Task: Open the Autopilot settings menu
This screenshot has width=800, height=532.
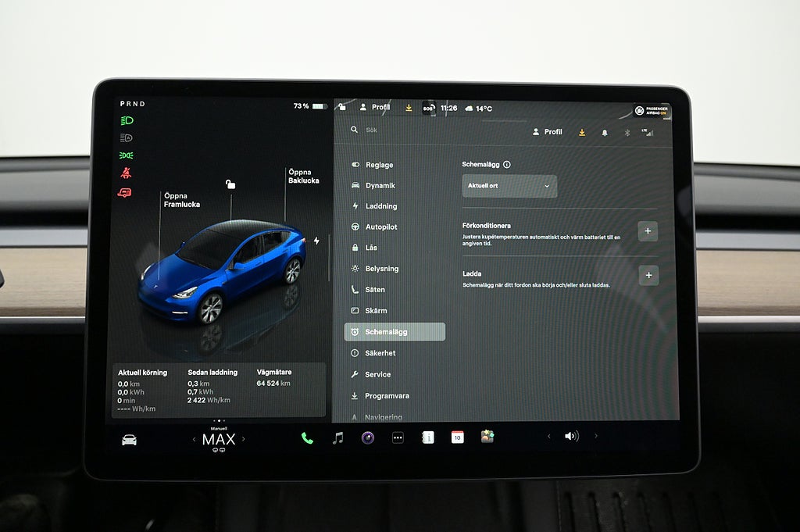Action: (x=380, y=227)
